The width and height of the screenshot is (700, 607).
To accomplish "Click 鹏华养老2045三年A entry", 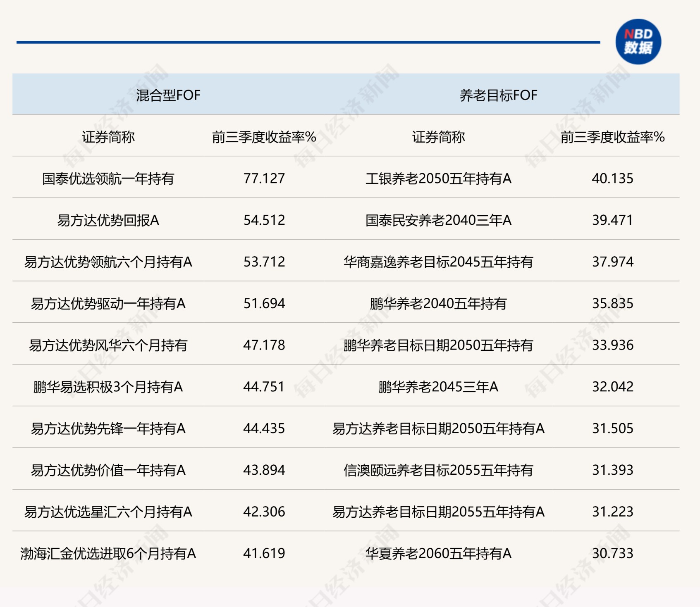I will (438, 387).
